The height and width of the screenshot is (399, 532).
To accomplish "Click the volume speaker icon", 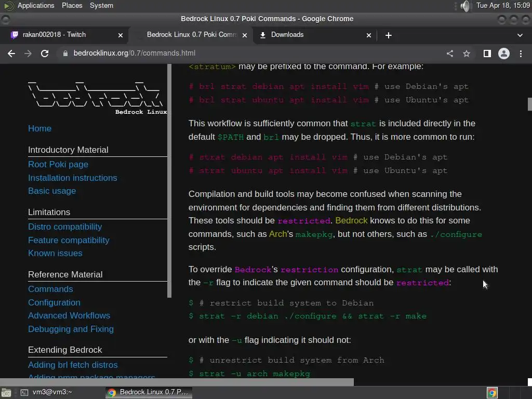I will (x=466, y=6).
